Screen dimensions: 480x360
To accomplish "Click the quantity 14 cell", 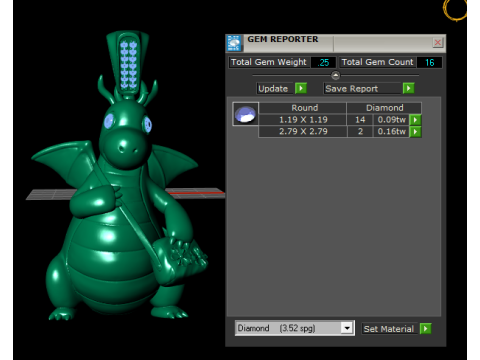I will click(360, 120).
